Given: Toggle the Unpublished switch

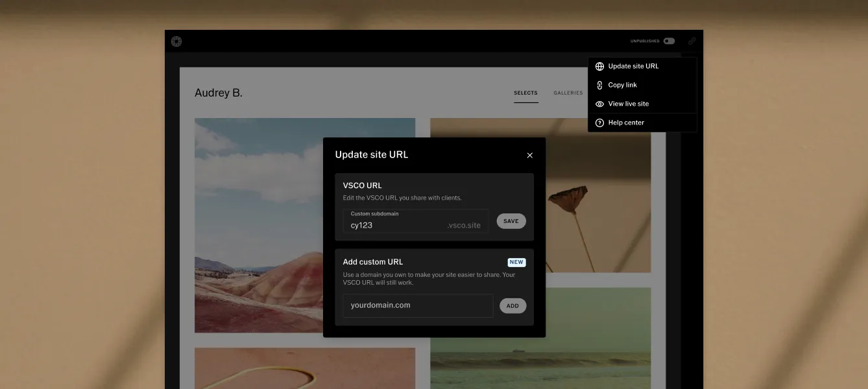Looking at the screenshot, I should (x=669, y=41).
